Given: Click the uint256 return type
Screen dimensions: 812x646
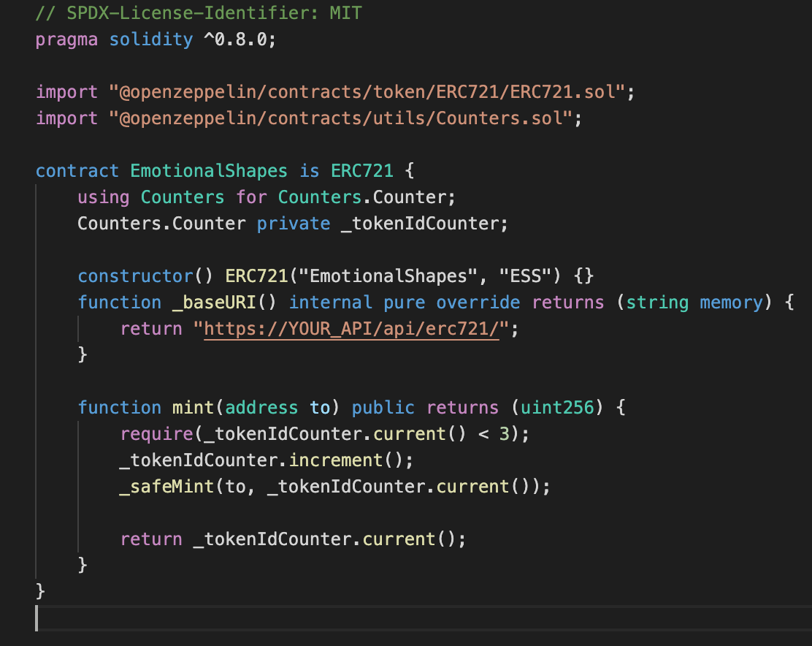Looking at the screenshot, I should 556,407.
